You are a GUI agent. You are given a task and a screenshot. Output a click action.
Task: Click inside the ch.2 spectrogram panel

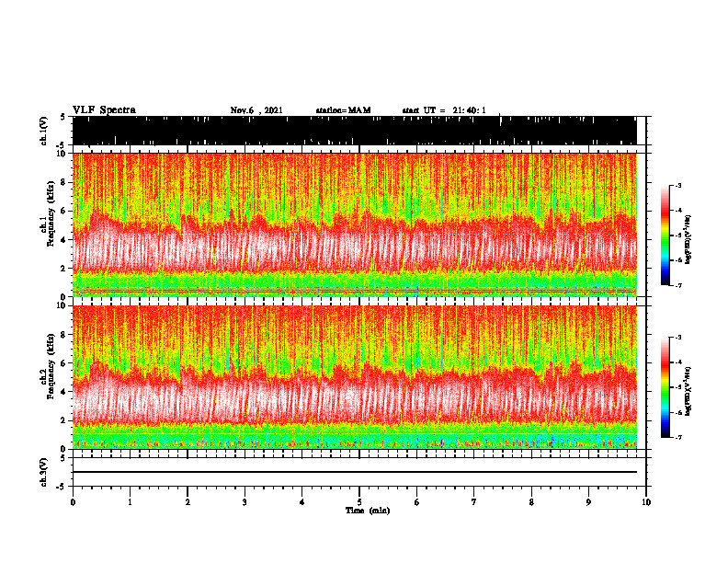point(355,377)
